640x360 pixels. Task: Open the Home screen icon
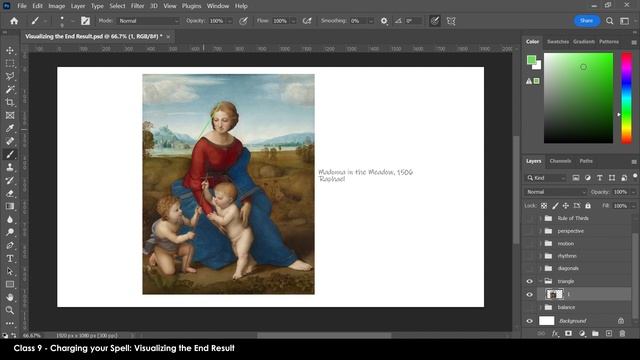[14, 21]
